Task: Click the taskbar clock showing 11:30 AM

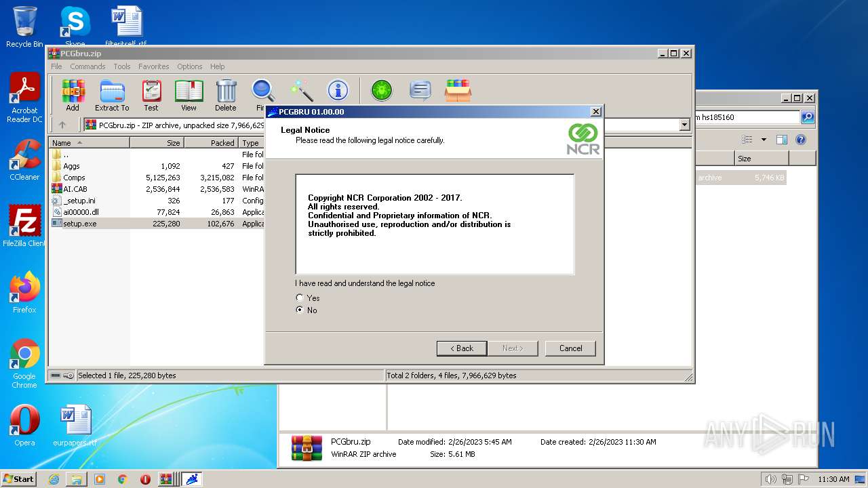Action: 833,479
